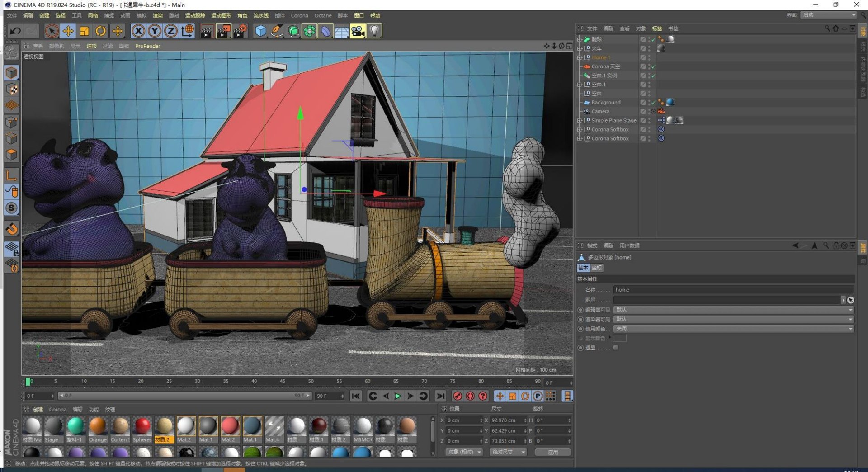Click the Light bulb icon
This screenshot has width=868, height=472.
[374, 31]
